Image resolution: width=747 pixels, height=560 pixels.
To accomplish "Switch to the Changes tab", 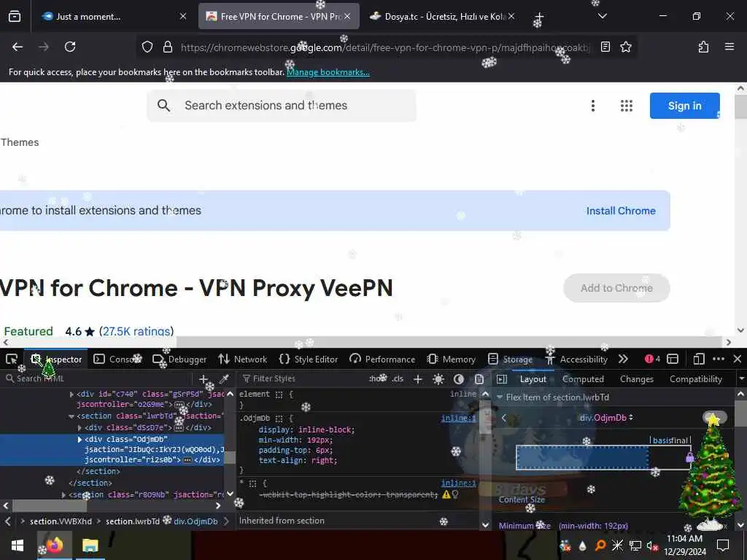I will [x=636, y=379].
